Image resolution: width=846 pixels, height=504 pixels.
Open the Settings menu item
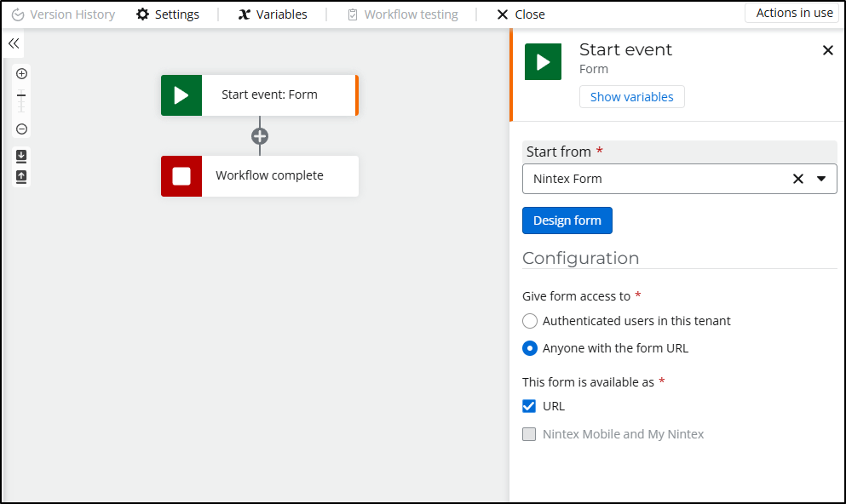point(168,14)
